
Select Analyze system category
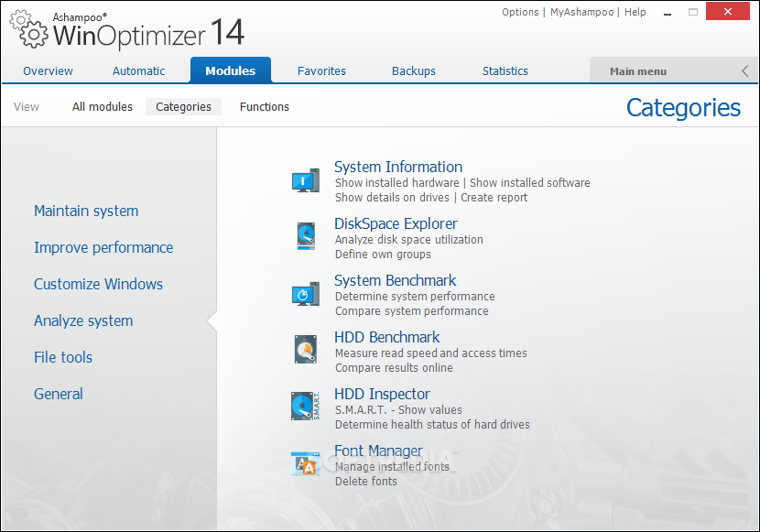(x=83, y=320)
